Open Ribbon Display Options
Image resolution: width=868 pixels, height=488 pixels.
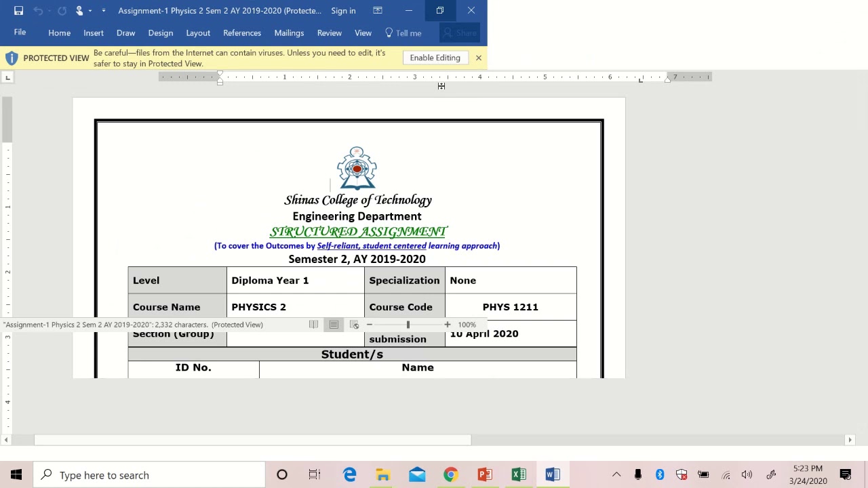[x=378, y=11]
